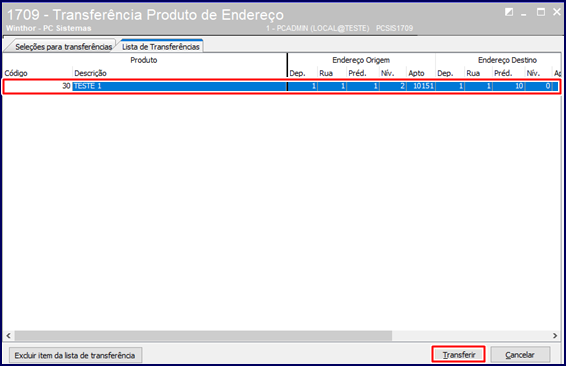
Task: Click the Cancelar button
Action: coord(520,355)
